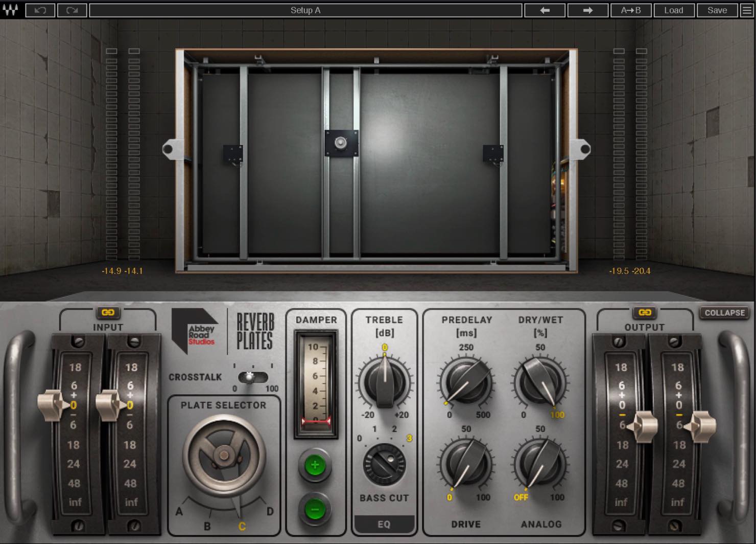The height and width of the screenshot is (544, 756).
Task: Open the Setup A preset dropdown
Action: 305,10
